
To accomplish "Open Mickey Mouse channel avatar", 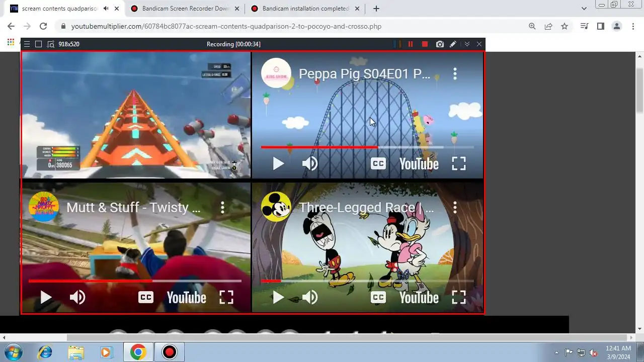I will 276,207.
